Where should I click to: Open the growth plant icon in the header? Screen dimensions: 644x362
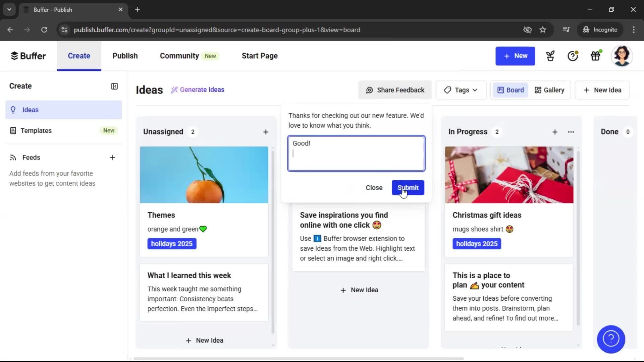(x=550, y=56)
